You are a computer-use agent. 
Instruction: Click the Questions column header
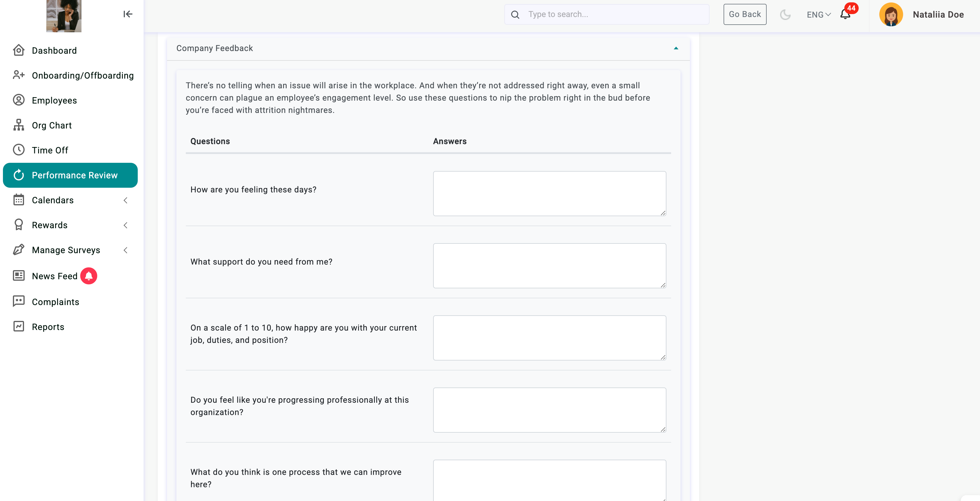(210, 141)
